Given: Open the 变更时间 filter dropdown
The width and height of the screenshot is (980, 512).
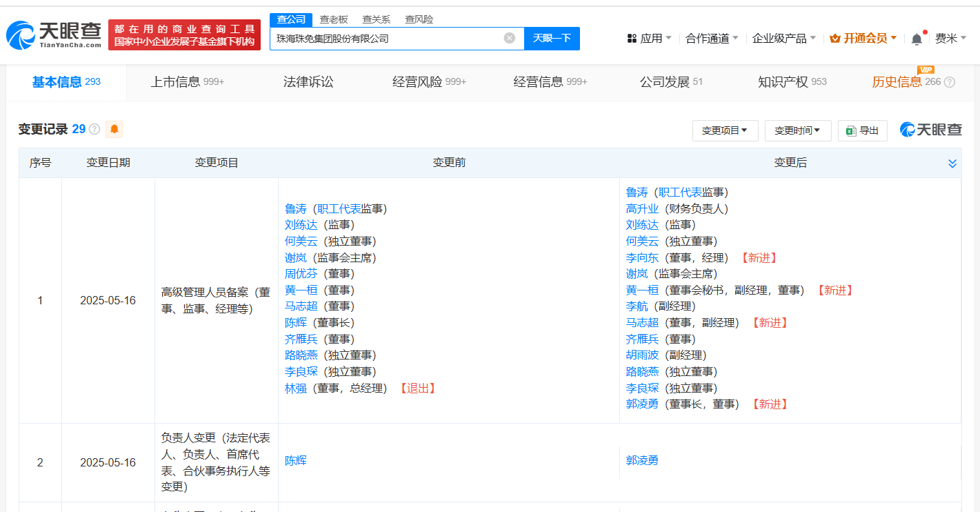Looking at the screenshot, I should (798, 130).
